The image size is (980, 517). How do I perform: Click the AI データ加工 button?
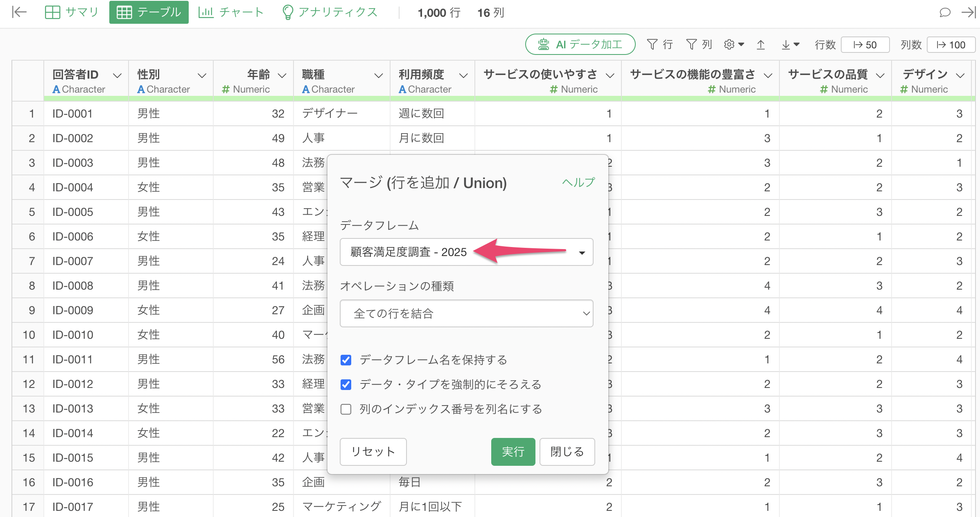tap(580, 44)
